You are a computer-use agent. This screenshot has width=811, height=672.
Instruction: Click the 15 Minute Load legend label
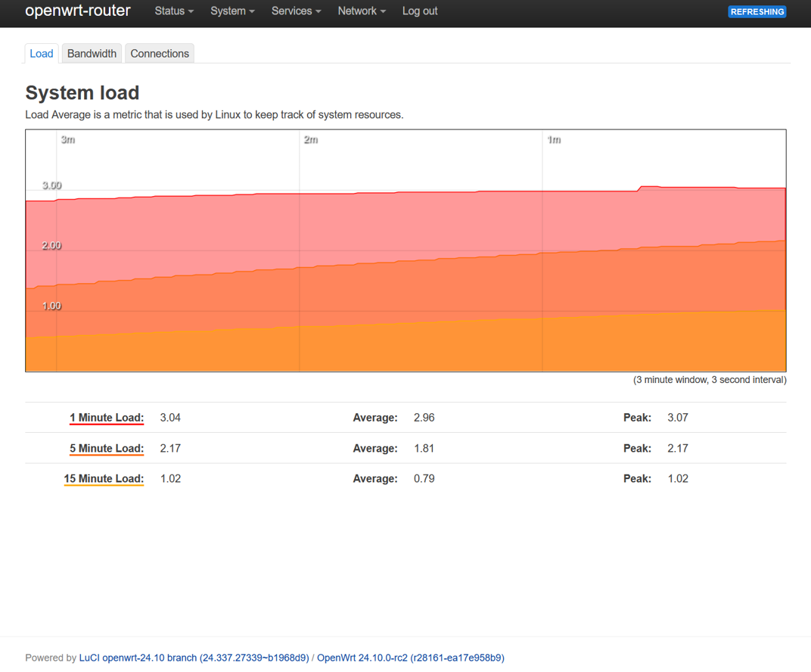[x=104, y=479]
